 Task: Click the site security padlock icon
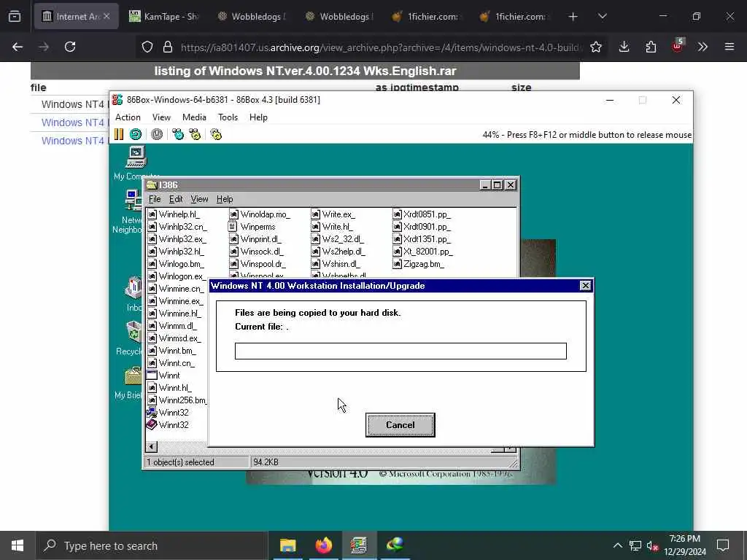[167, 47]
